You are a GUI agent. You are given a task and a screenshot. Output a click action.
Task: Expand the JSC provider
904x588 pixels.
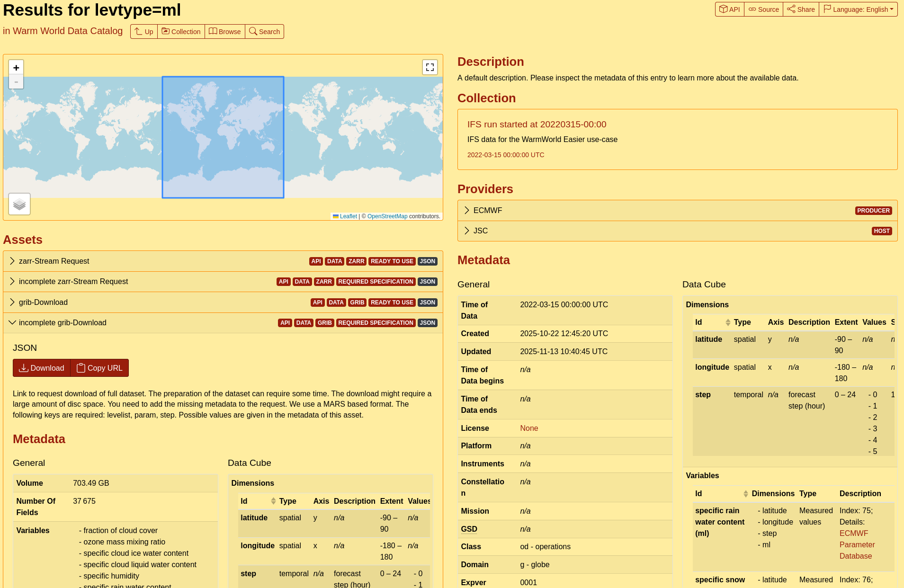677,231
